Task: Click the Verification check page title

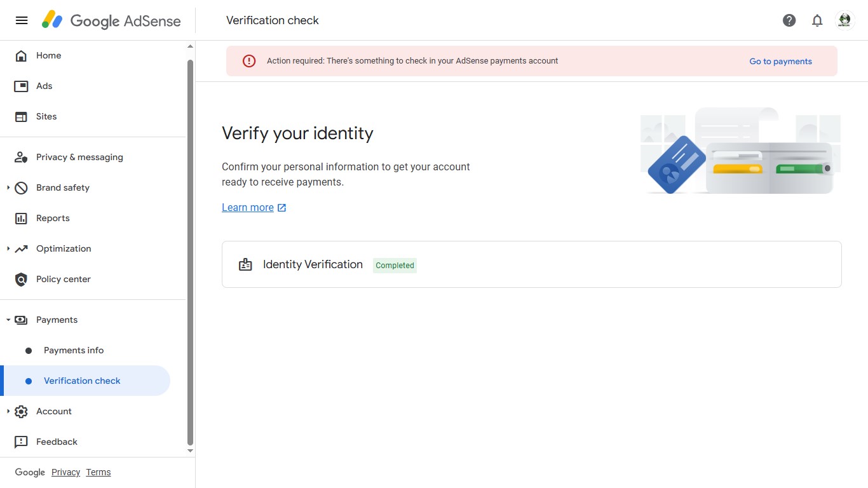Action: point(273,20)
